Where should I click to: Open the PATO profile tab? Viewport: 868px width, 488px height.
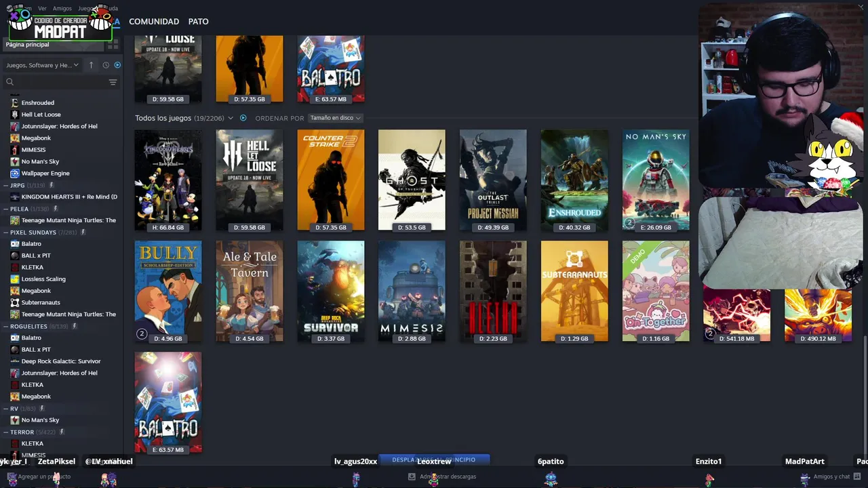point(199,22)
